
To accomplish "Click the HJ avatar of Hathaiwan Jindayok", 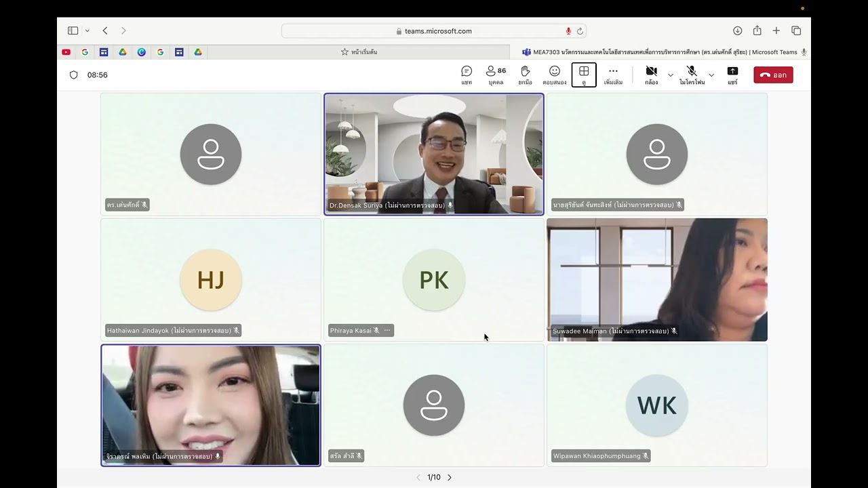I will tap(211, 280).
